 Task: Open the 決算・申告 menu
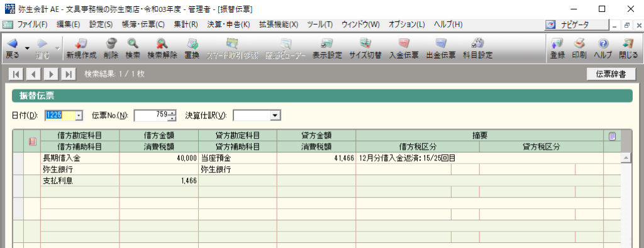pos(228,25)
